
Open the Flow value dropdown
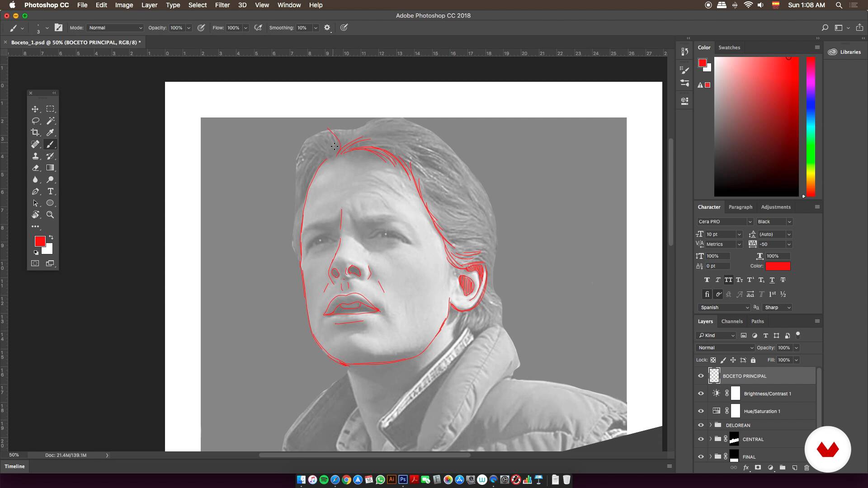click(245, 28)
